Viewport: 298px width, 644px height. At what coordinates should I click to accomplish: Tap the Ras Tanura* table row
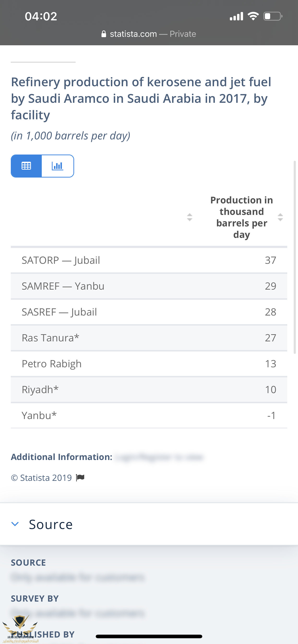click(149, 338)
